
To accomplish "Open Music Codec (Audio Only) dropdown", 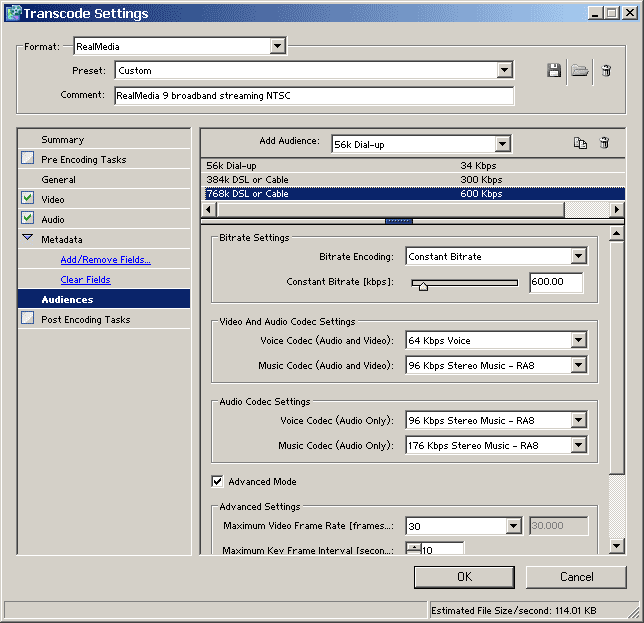I will click(579, 445).
